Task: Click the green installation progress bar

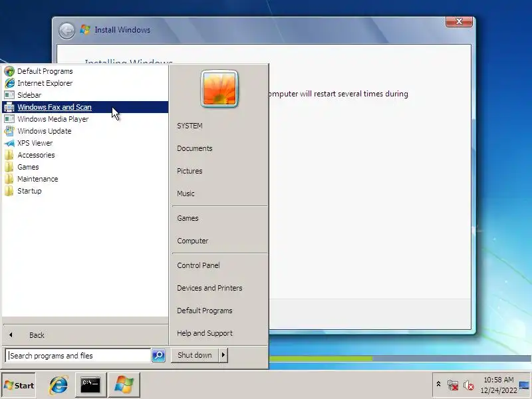Action: [x=321, y=358]
